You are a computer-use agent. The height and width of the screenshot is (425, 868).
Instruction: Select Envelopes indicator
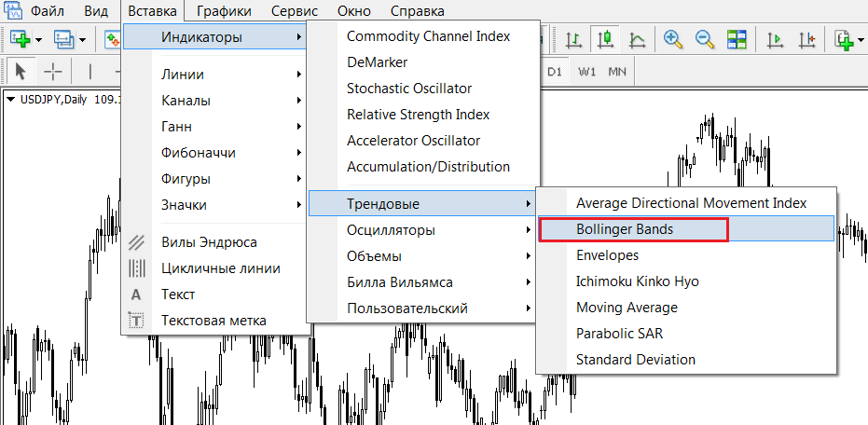pyautogui.click(x=686, y=255)
